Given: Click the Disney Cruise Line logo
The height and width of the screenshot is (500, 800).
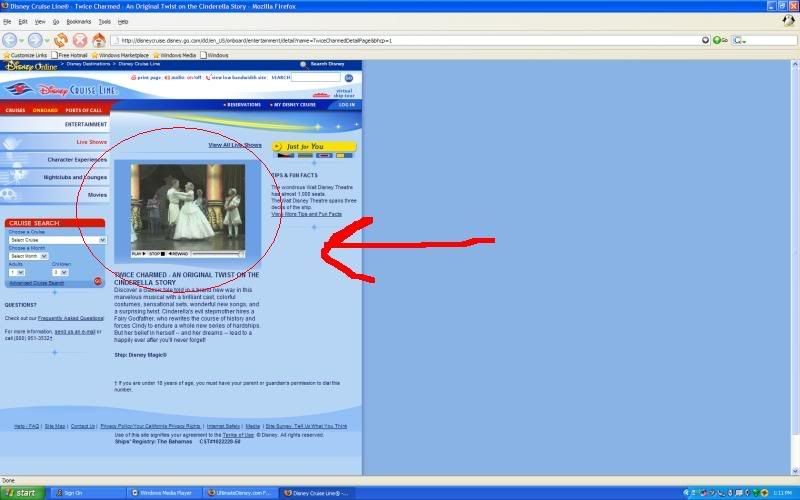Looking at the screenshot, I should pos(61,90).
